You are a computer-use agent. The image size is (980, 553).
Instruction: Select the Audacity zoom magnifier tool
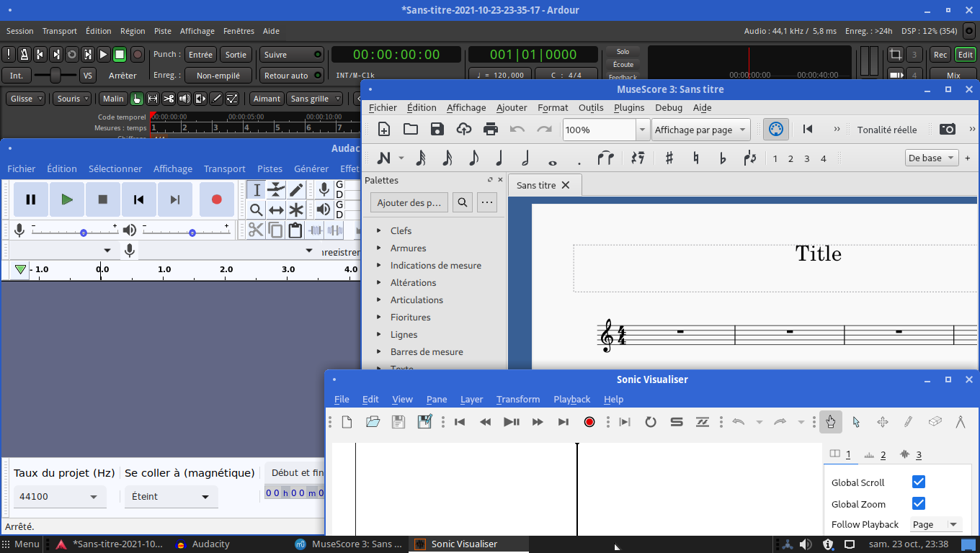pyautogui.click(x=256, y=210)
